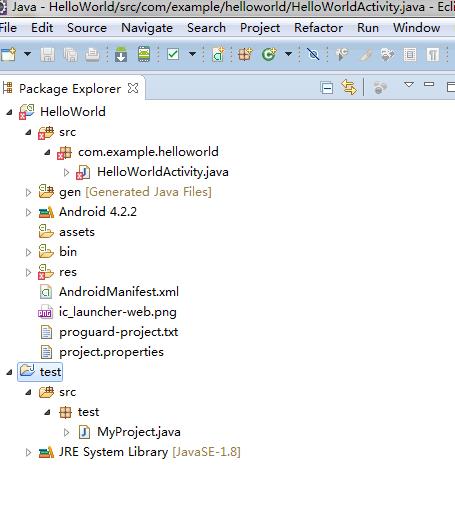Select 'Android 4.2.2' library label
455x517 pixels.
98,212
